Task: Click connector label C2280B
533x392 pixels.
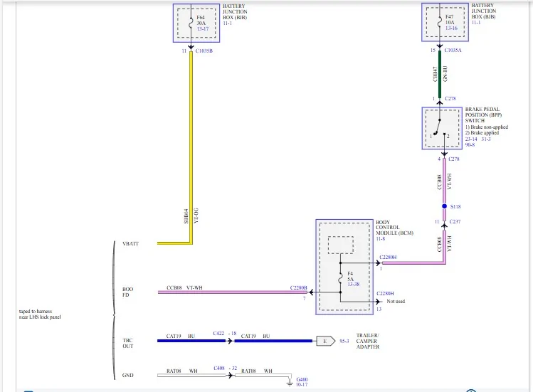Action: pyautogui.click(x=298, y=288)
